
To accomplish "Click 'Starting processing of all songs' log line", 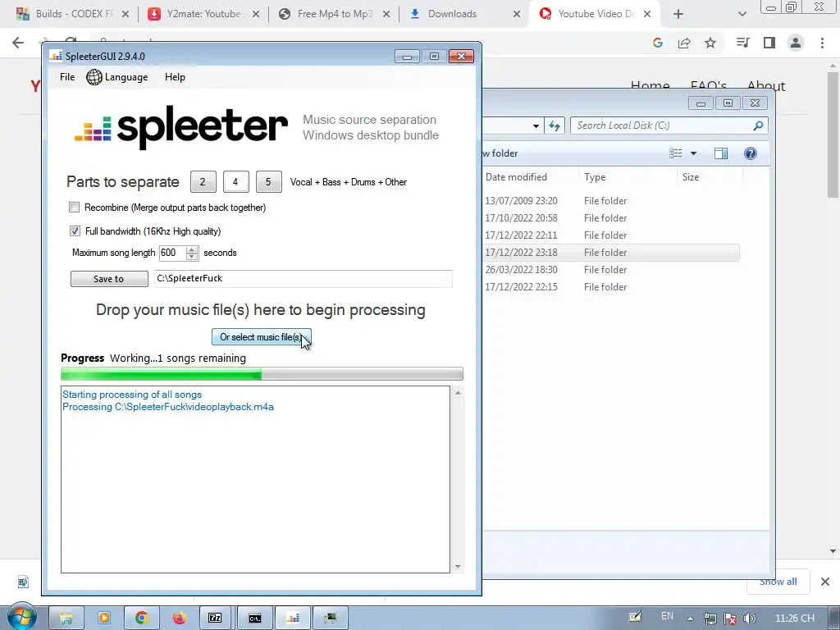I will (x=132, y=395).
